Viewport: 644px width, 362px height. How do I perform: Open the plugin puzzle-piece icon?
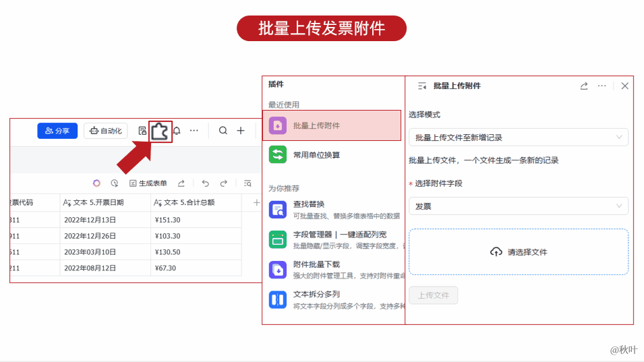[x=160, y=131]
